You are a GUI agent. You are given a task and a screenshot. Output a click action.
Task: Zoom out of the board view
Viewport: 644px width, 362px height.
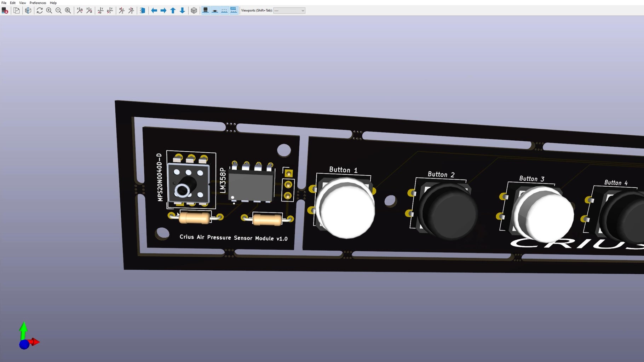click(58, 10)
